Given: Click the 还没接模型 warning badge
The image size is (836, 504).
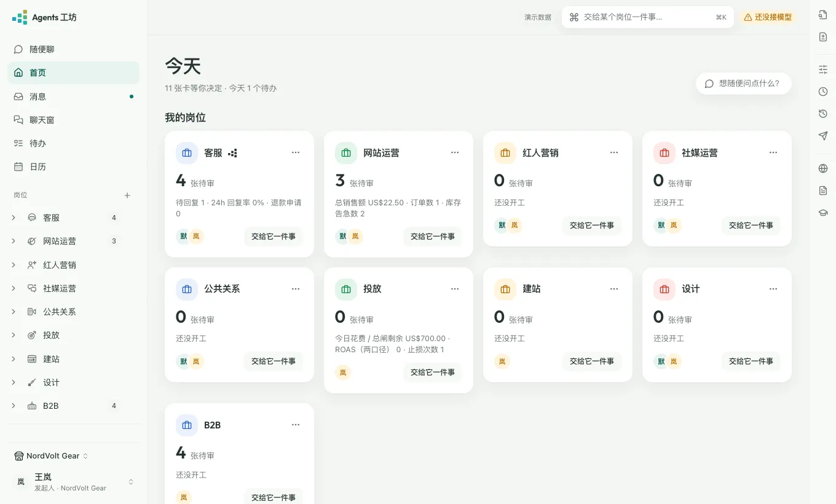Looking at the screenshot, I should point(767,17).
